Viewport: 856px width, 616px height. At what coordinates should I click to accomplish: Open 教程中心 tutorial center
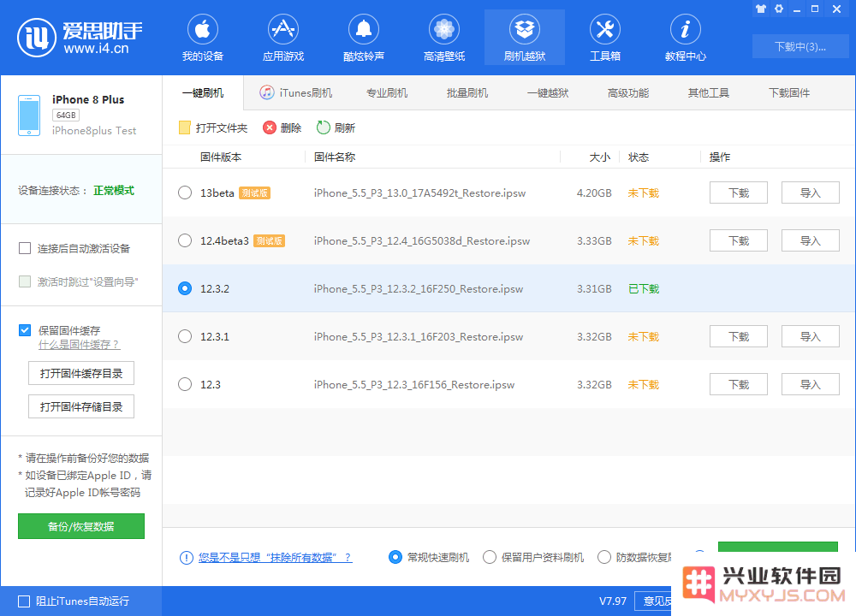[685, 38]
